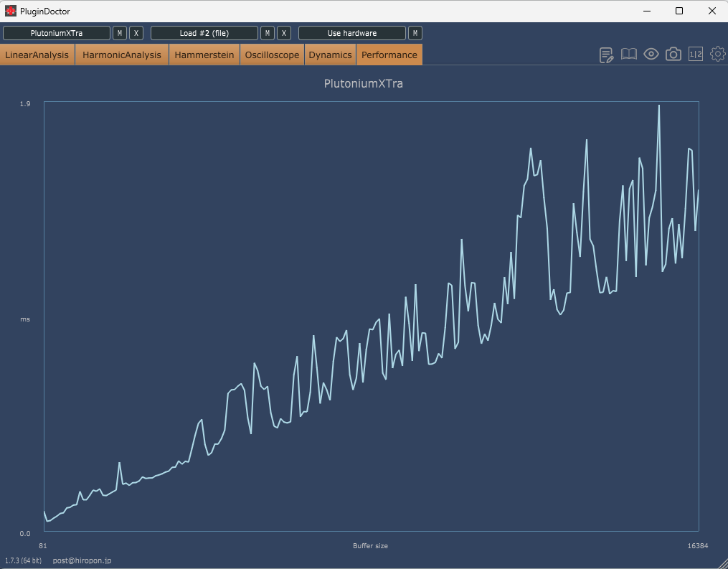Click the 1|2 compare icon
Viewport: 728px width, 569px height.
696,55
